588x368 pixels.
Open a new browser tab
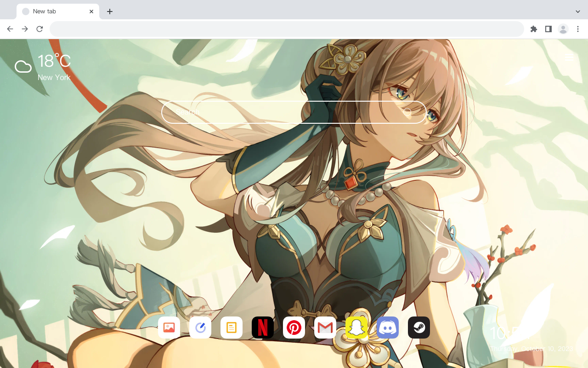coord(109,11)
